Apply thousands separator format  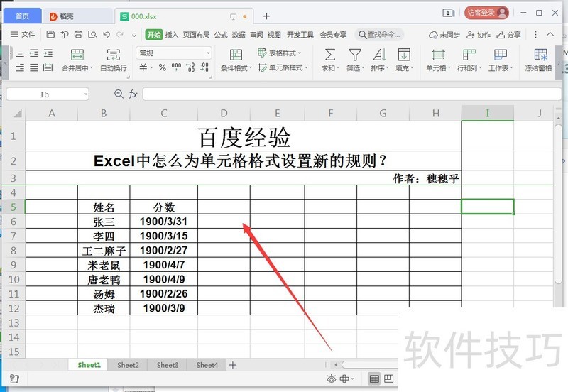point(176,67)
